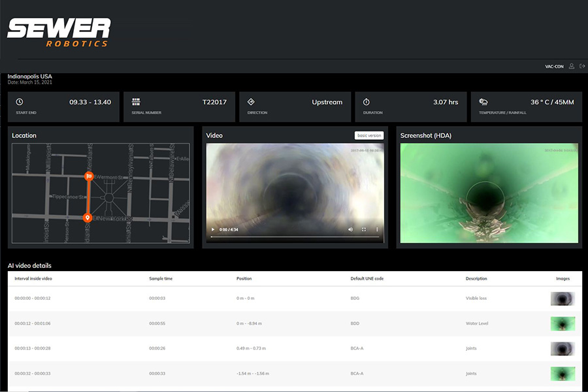Open the Visible loss row thumbnail
Viewport: 588px width, 392px height.
[x=563, y=299]
